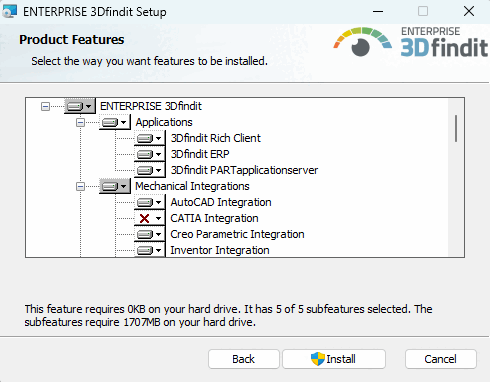The width and height of the screenshot is (490, 382).
Task: Open install-state dropdown for AutoCAD Integration
Action: [150, 202]
